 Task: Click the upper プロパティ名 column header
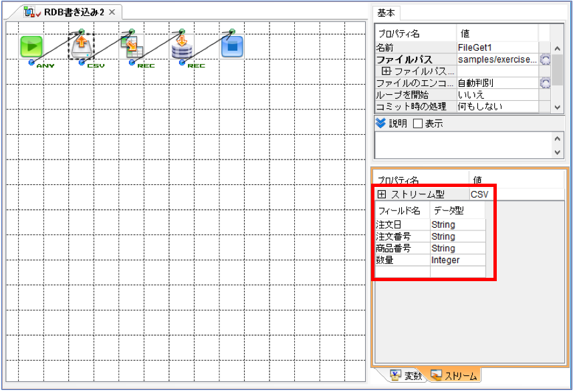tap(415, 33)
